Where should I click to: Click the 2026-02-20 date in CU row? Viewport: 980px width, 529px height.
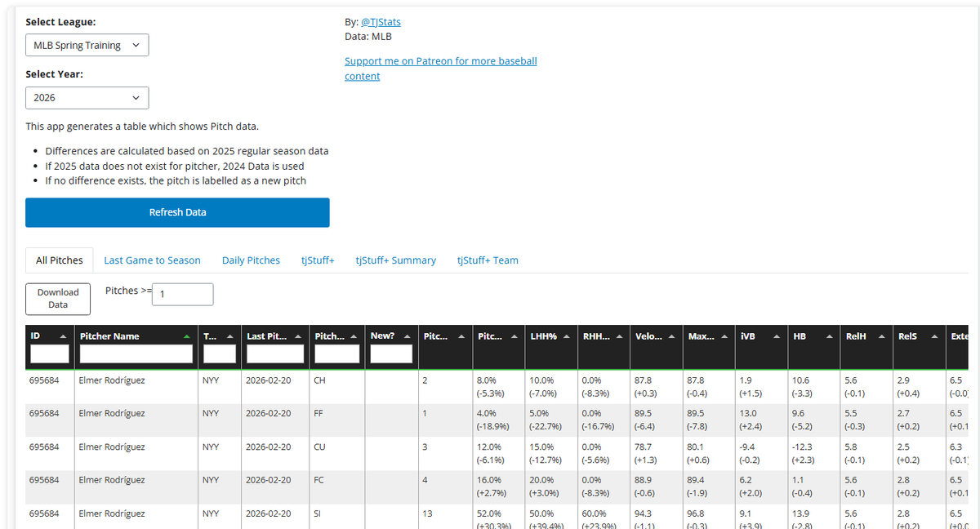(x=269, y=447)
